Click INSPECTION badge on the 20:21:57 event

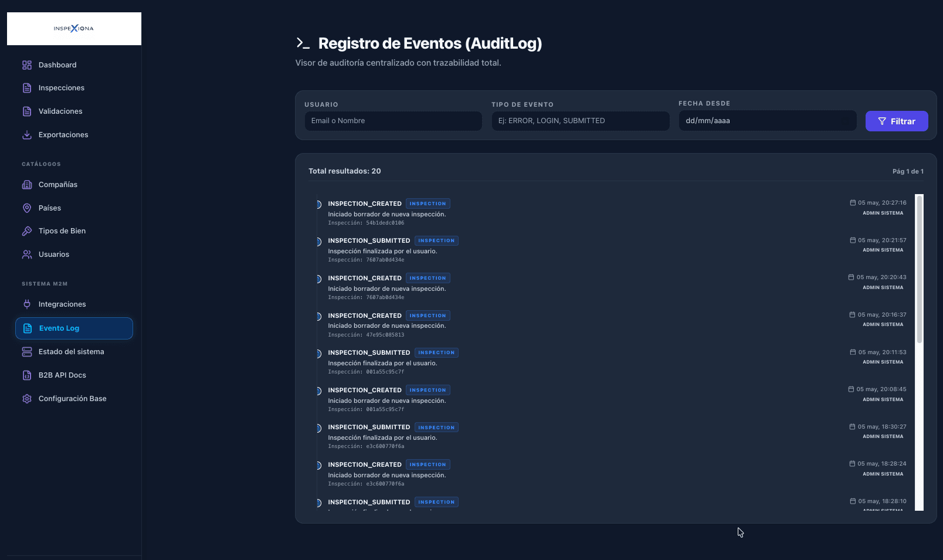[436, 240]
